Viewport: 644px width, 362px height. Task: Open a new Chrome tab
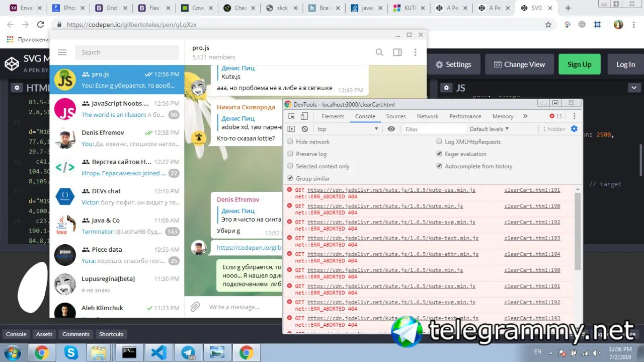[x=568, y=8]
